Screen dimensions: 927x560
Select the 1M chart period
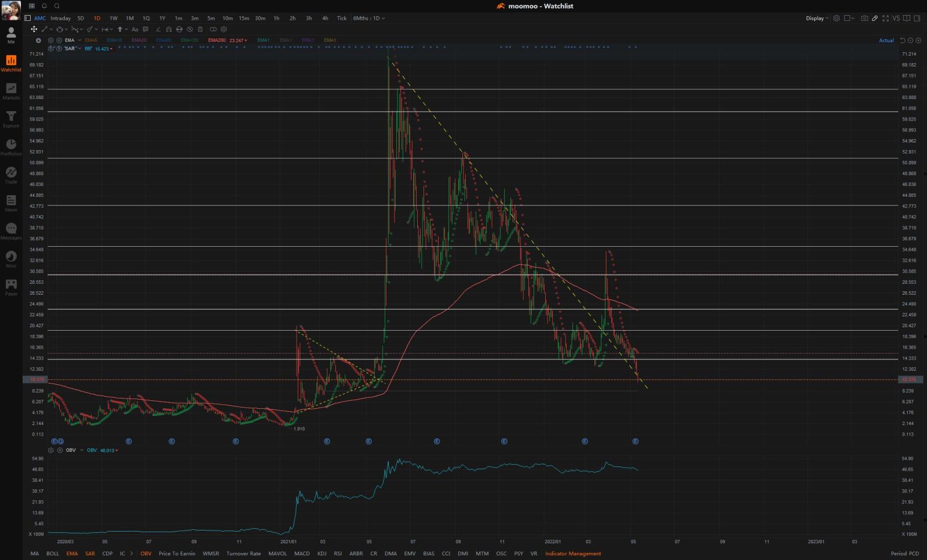pyautogui.click(x=130, y=18)
